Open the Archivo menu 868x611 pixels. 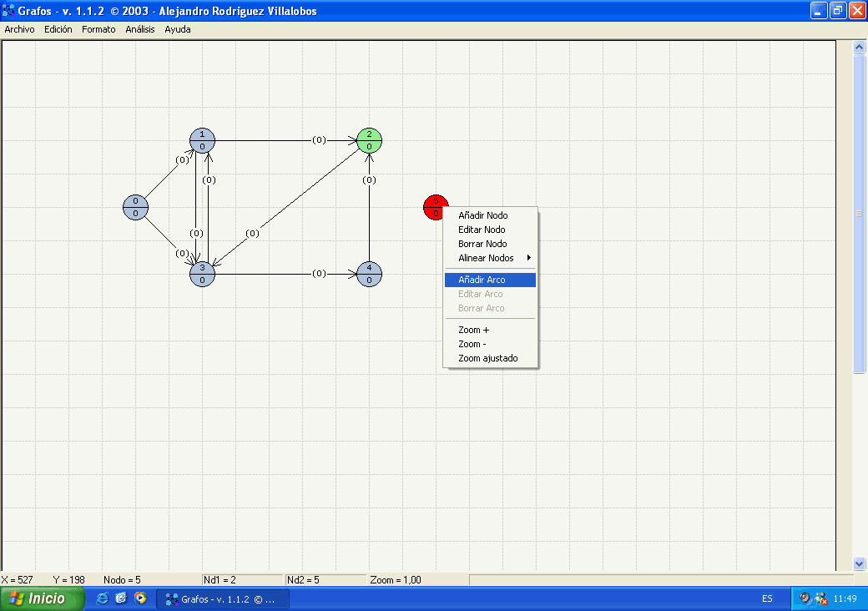pyautogui.click(x=20, y=29)
